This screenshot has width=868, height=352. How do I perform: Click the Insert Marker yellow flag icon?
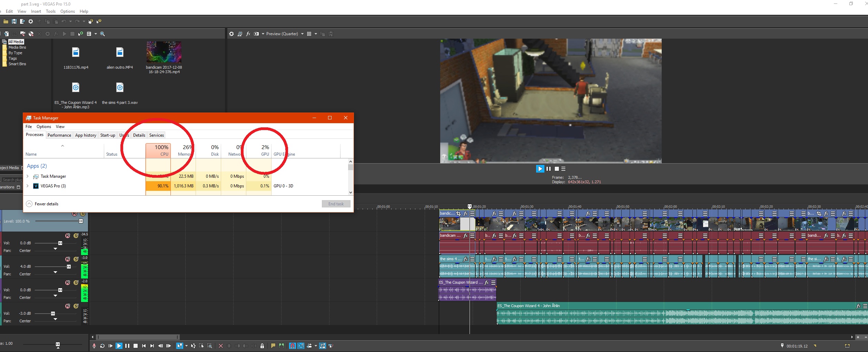point(273,346)
